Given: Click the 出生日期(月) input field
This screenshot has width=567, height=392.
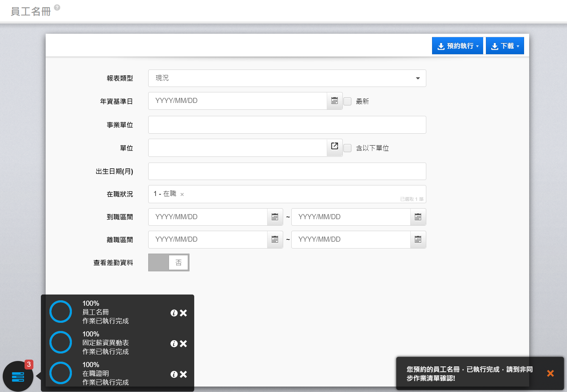Looking at the screenshot, I should (x=287, y=171).
